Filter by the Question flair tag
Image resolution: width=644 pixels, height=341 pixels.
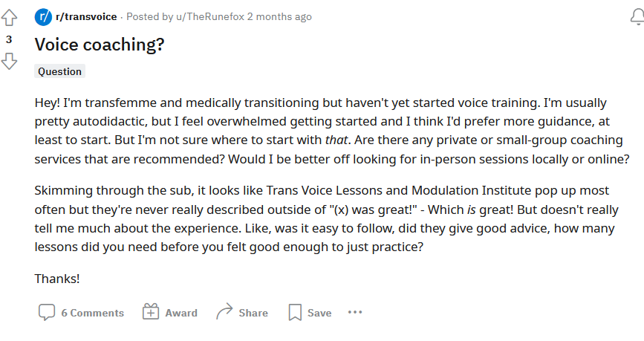59,71
